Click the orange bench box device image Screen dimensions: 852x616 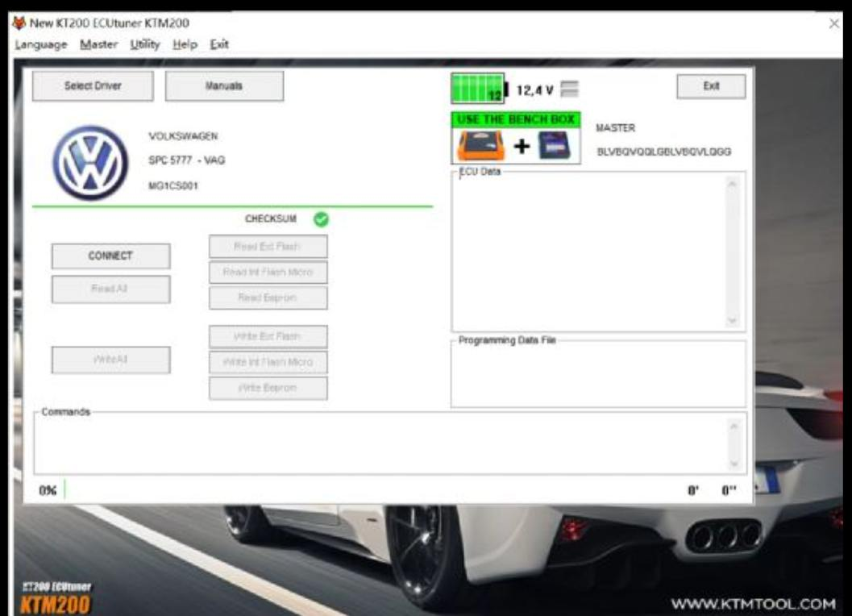[x=481, y=145]
